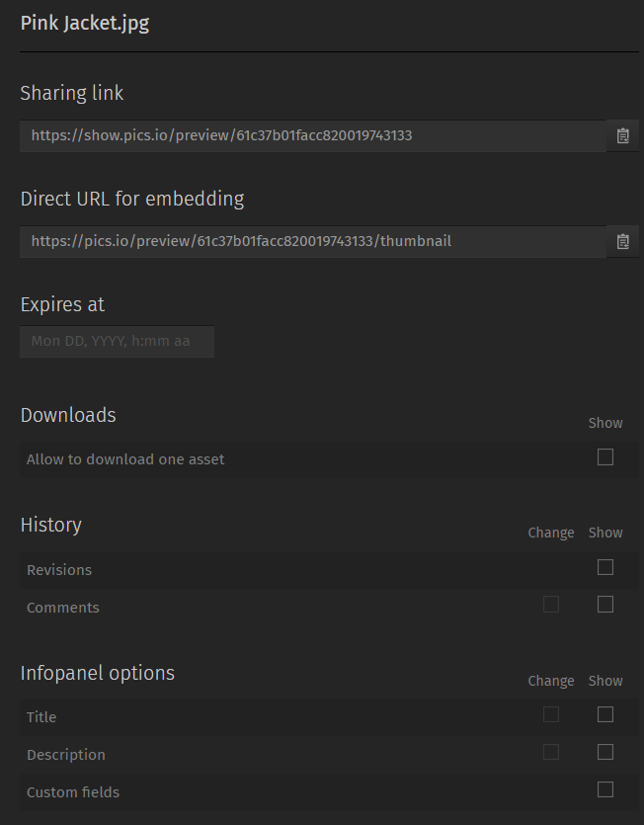Toggle the Show checkbox for Description
The width and height of the screenshot is (644, 825).
click(x=605, y=753)
